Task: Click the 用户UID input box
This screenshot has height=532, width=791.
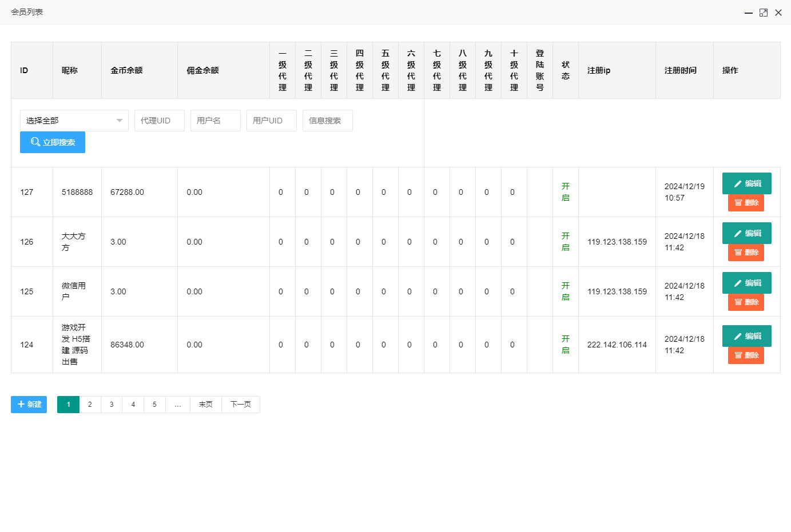Action: click(271, 121)
